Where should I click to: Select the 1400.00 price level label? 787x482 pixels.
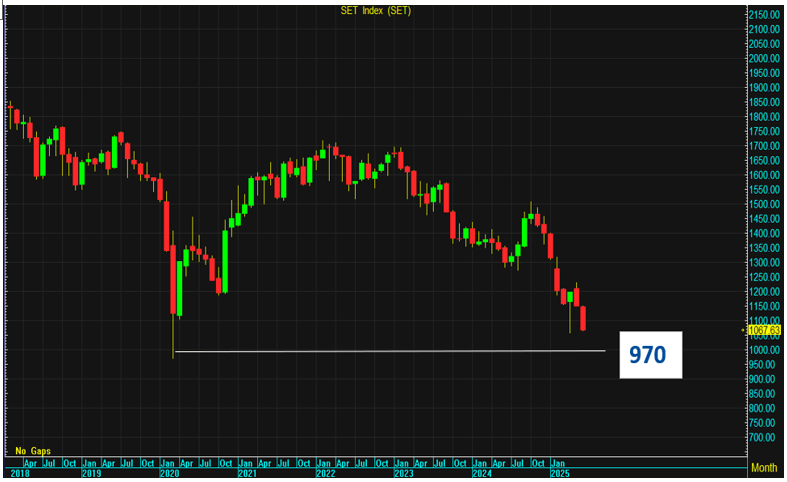(764, 233)
